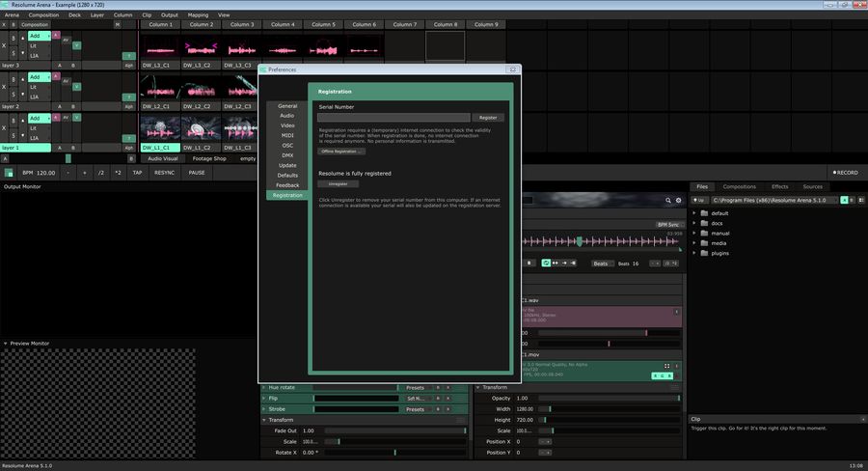Expand the plugins folder
868x471 pixels.
tap(694, 253)
